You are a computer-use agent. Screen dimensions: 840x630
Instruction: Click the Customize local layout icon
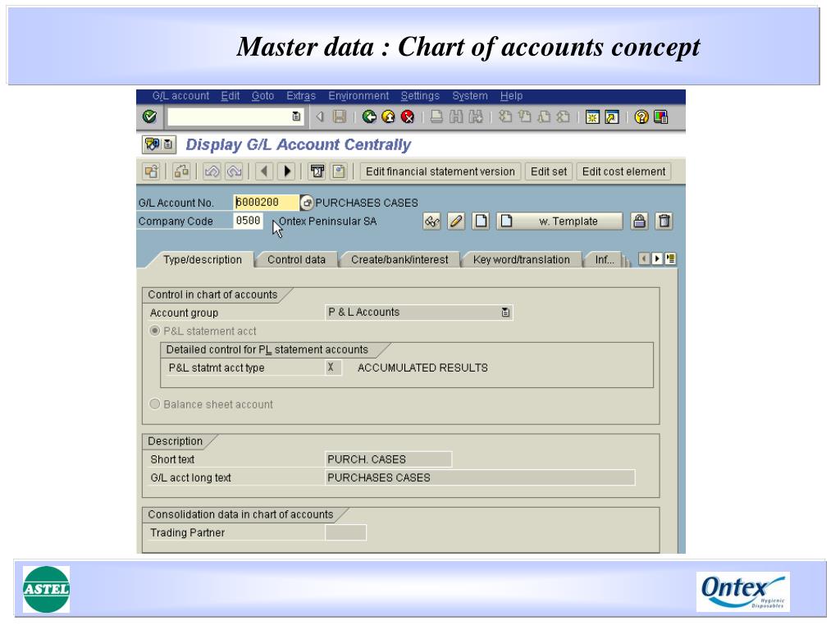pos(660,116)
